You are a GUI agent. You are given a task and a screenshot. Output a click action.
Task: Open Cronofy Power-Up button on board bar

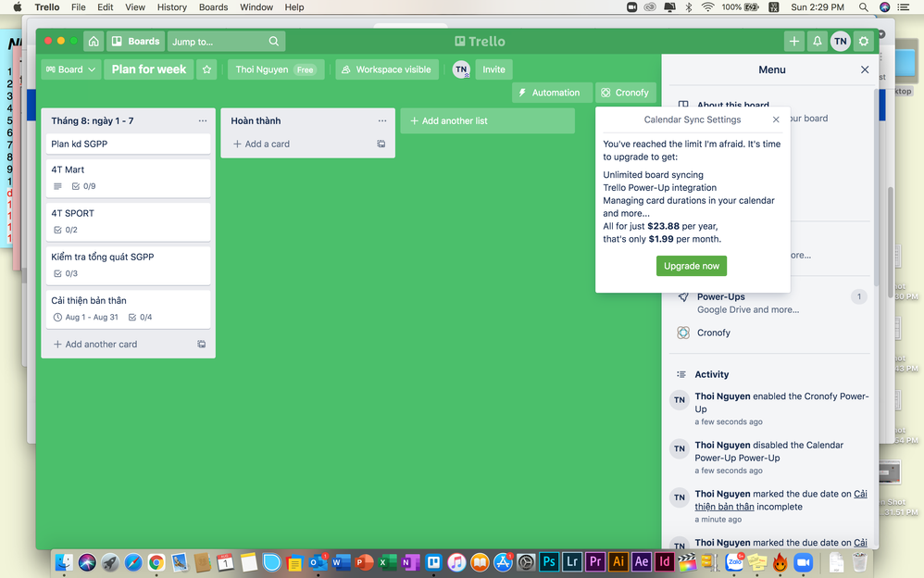coord(626,93)
